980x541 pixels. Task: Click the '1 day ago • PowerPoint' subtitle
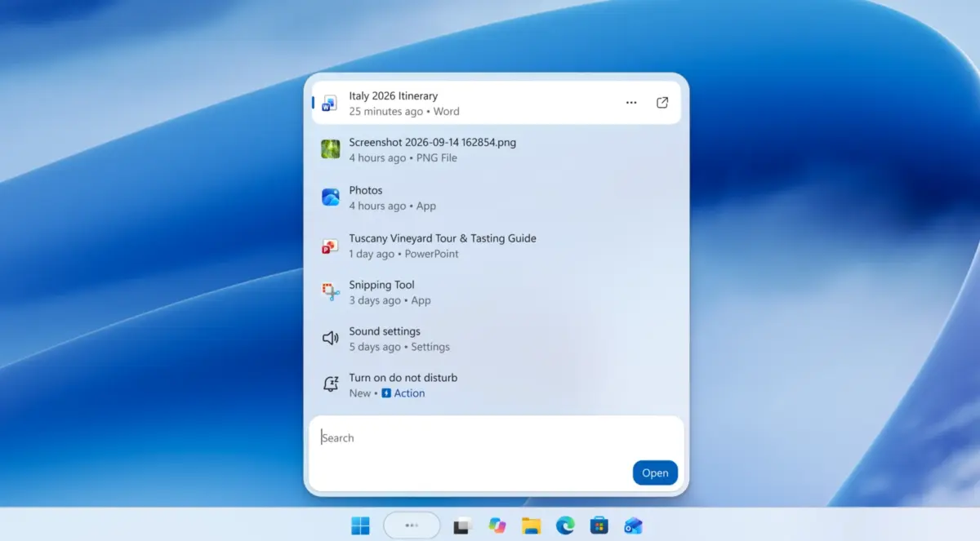click(403, 254)
